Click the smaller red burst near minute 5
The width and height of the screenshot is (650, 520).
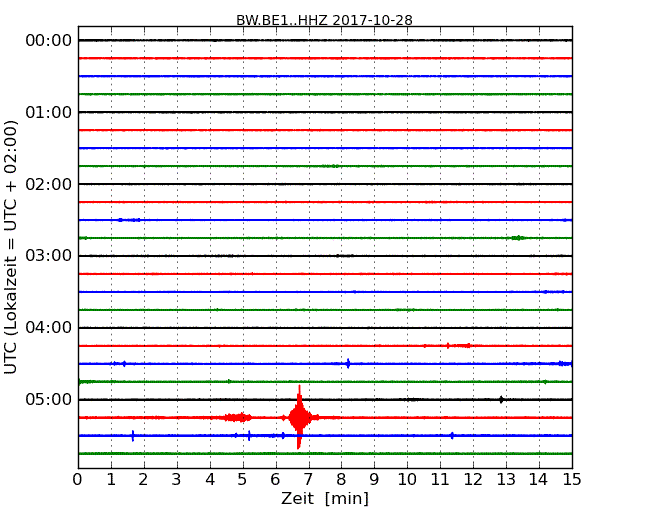(x=238, y=417)
